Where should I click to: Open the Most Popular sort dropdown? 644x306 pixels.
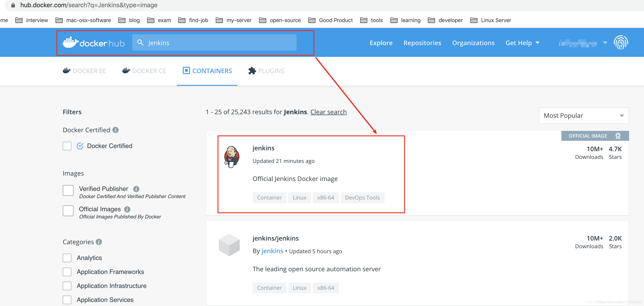584,116
